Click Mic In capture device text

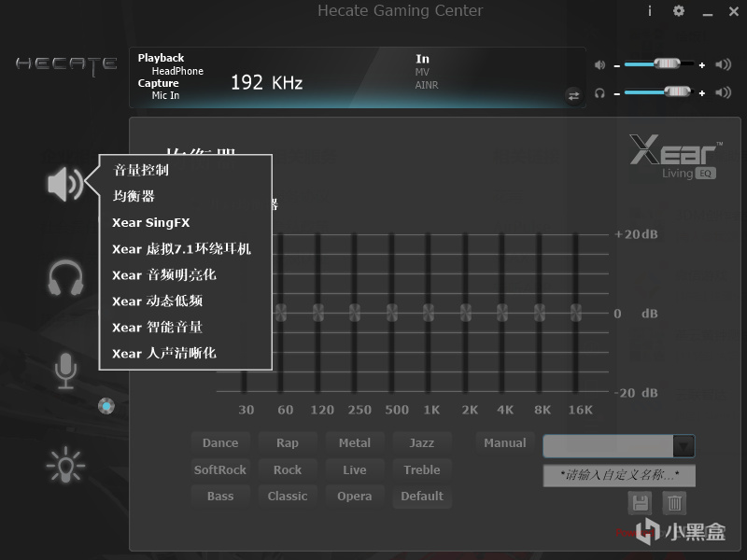coord(165,95)
